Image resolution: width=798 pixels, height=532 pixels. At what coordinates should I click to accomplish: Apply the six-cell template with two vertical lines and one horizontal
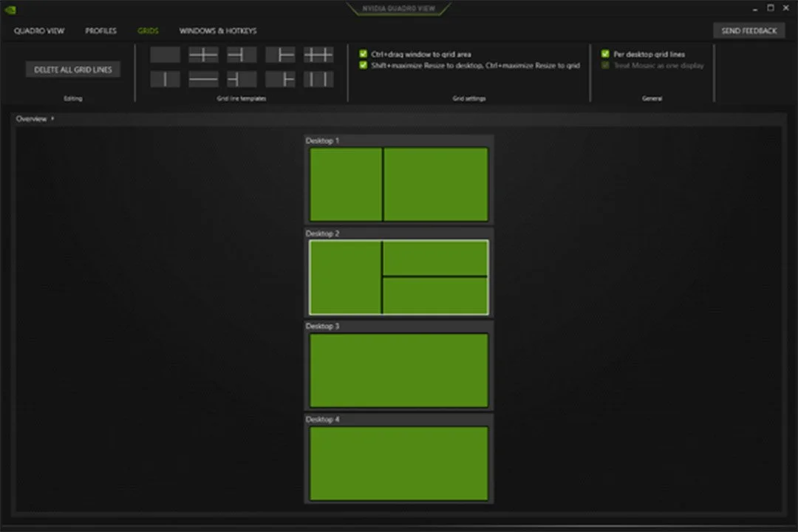(x=318, y=55)
